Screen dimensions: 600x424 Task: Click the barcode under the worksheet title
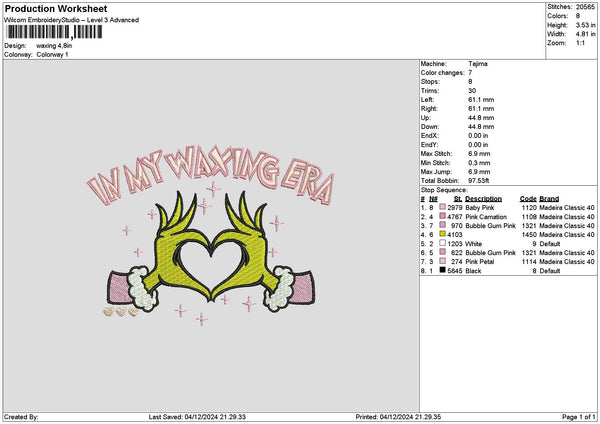54,32
